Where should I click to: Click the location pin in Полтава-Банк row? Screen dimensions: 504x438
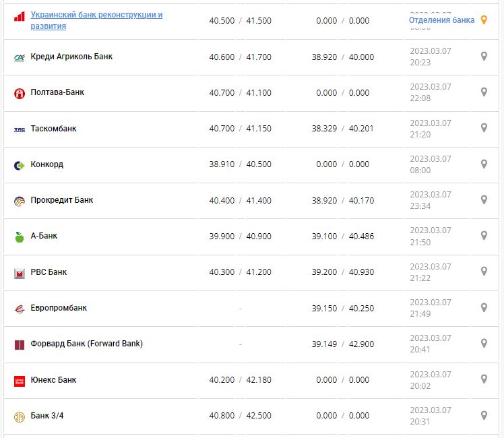click(483, 92)
